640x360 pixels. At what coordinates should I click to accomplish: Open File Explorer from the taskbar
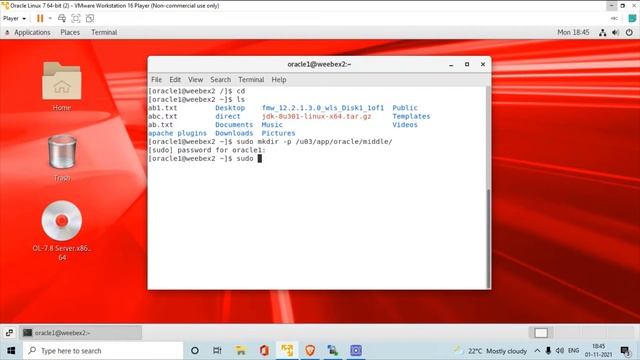click(x=241, y=351)
